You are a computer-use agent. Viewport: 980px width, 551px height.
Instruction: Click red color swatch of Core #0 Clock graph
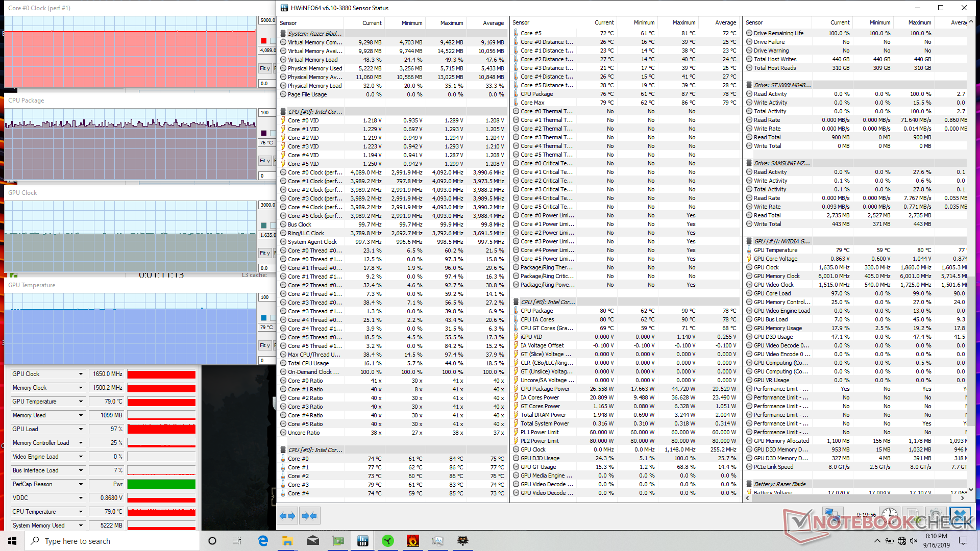[x=263, y=41]
